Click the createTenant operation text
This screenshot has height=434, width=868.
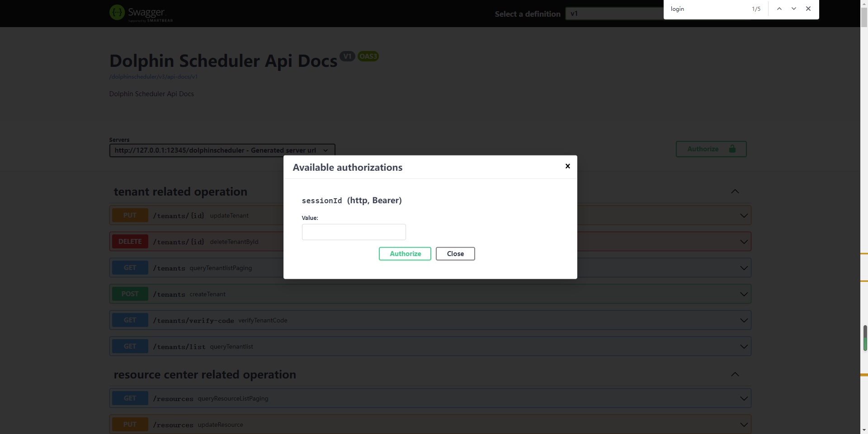coord(208,294)
